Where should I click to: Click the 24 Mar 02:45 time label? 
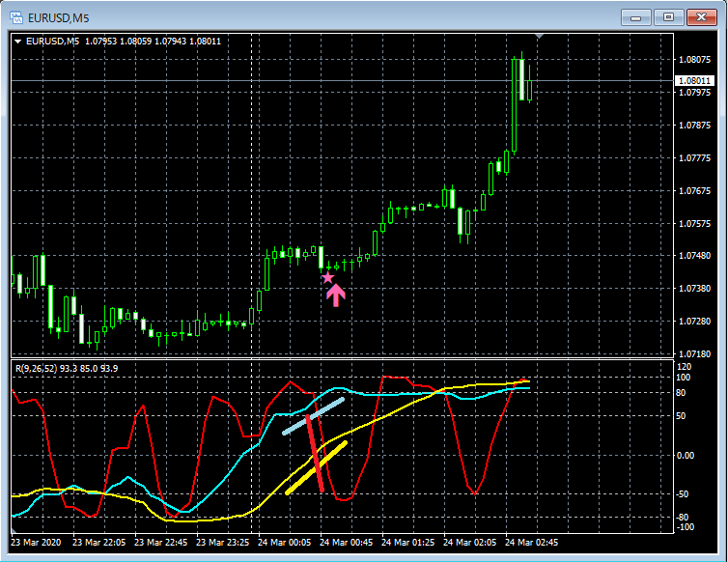click(531, 542)
